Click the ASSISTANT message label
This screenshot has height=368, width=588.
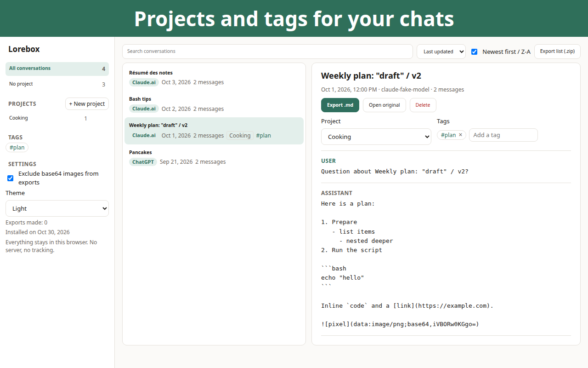coord(337,193)
